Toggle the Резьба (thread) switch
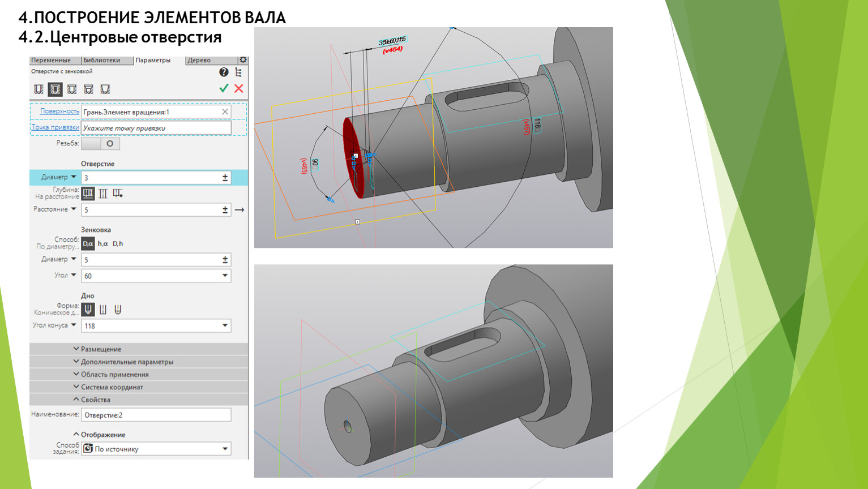Screen dimensions: 868x489 101,144
